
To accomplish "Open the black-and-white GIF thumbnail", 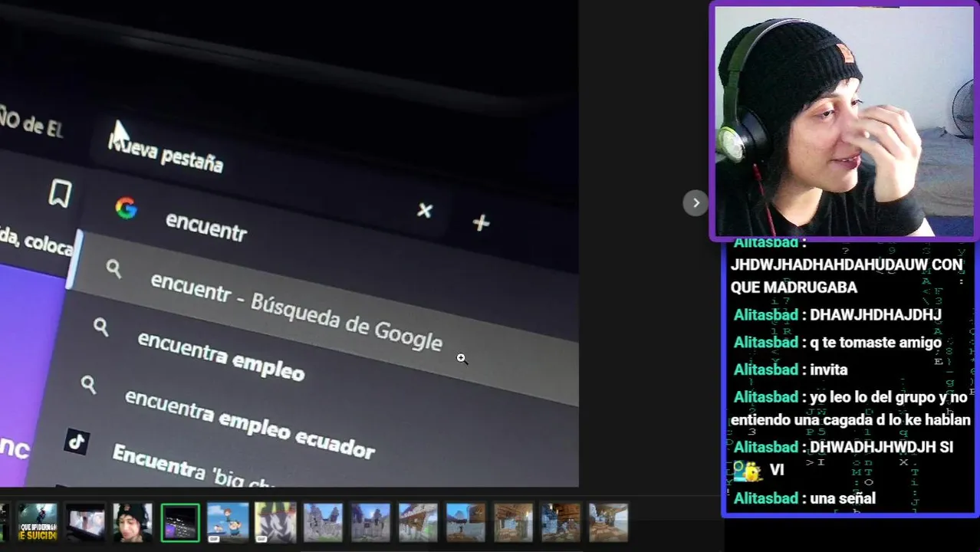I will pos(275,522).
